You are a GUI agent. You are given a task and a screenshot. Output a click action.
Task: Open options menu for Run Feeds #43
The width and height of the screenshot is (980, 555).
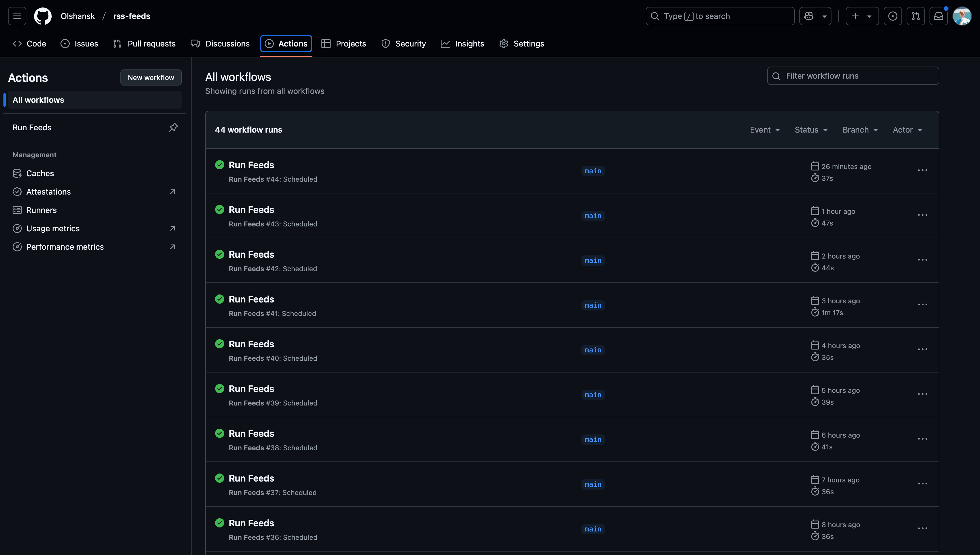(922, 215)
